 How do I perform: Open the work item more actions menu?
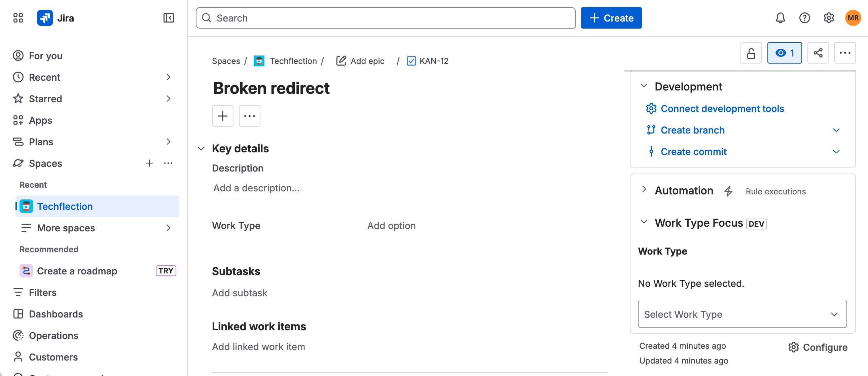click(x=845, y=53)
